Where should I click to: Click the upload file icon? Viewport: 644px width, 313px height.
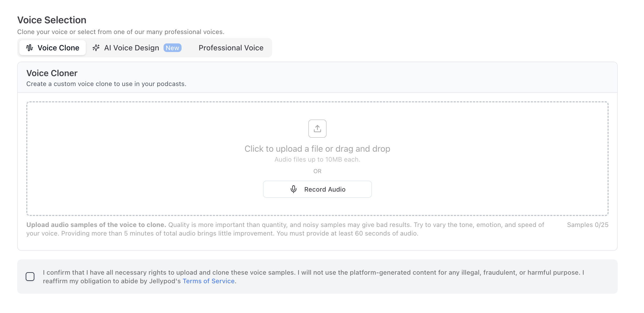[317, 129]
